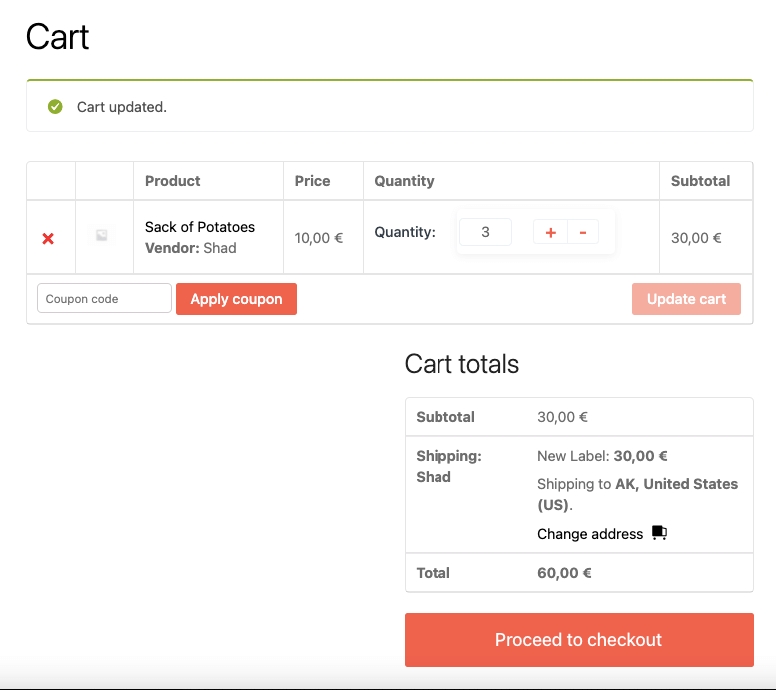The height and width of the screenshot is (690, 776).
Task: Click the 'Quantity:' label in product row
Action: click(x=405, y=232)
